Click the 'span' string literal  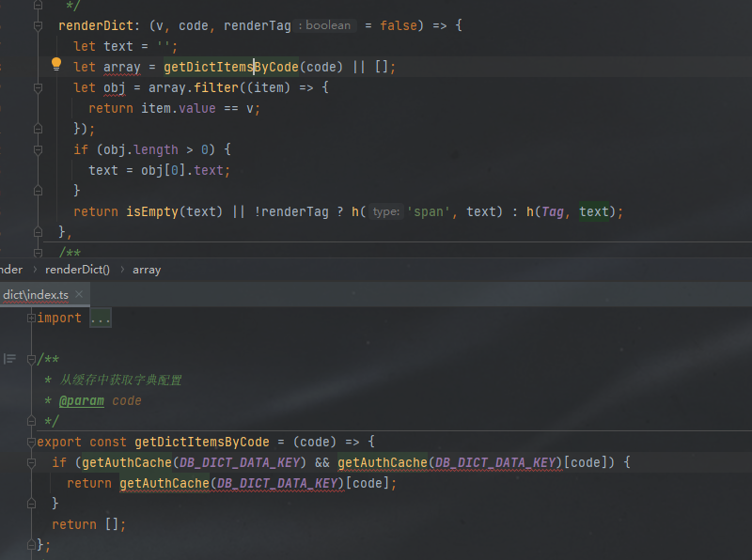[429, 211]
